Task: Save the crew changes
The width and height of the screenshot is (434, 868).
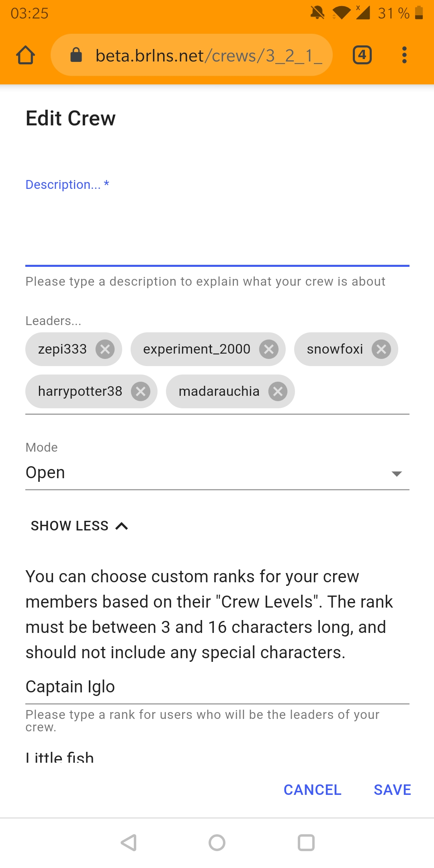Action: 393,790
